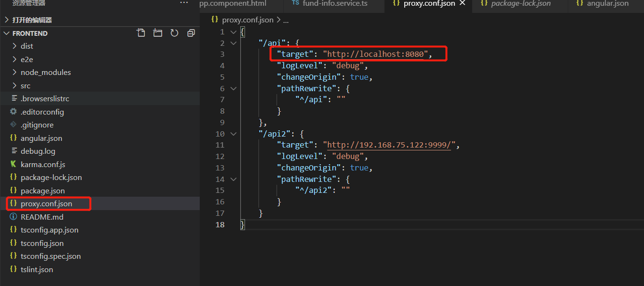Click the New Folder icon in explorer header
Viewport: 644px width, 286px height.
tap(157, 33)
